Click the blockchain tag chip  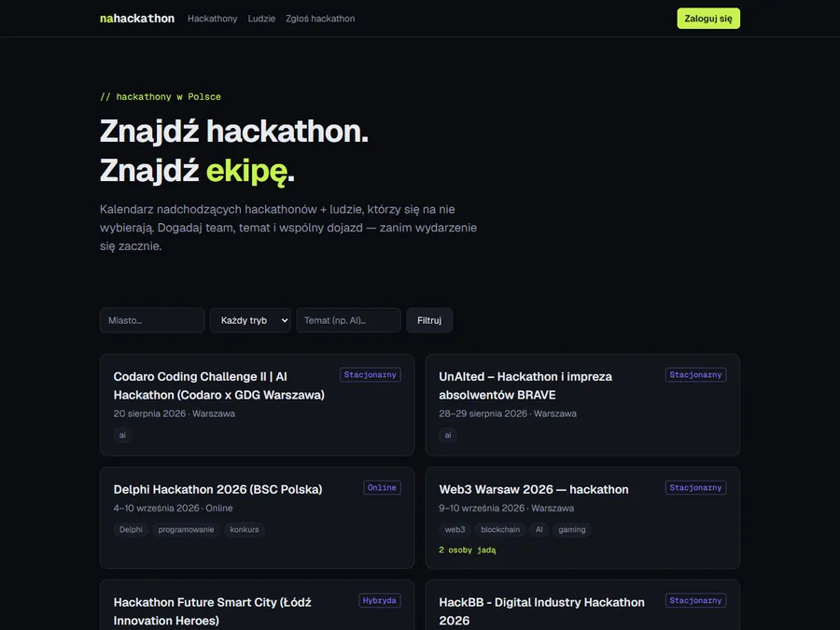click(500, 530)
